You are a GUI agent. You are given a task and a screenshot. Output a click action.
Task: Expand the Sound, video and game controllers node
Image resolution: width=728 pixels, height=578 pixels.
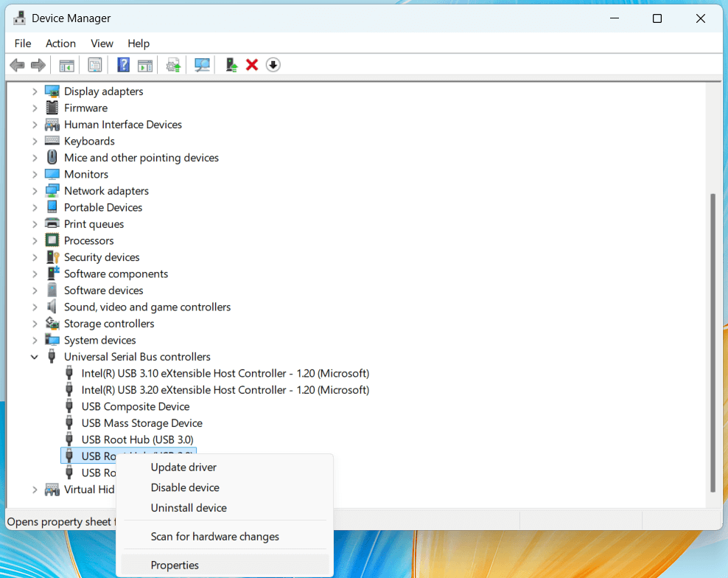point(35,307)
